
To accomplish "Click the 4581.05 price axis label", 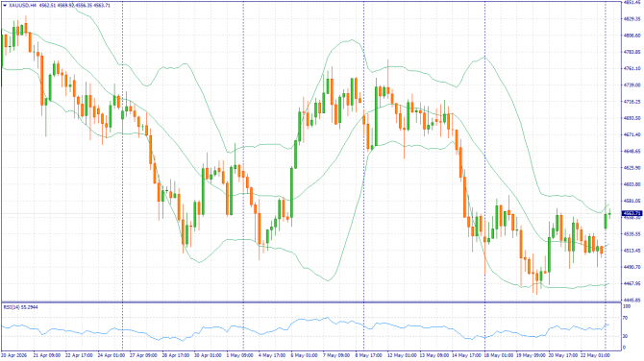I will (632, 201).
